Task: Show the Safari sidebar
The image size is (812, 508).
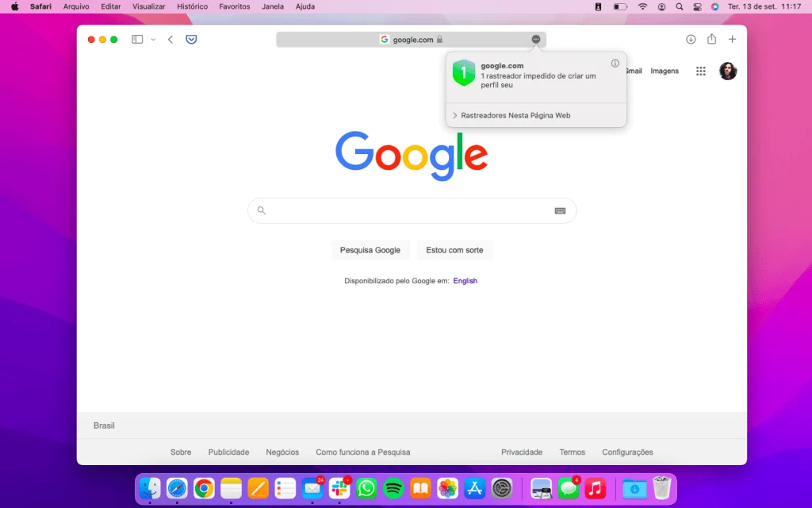Action: pos(136,38)
